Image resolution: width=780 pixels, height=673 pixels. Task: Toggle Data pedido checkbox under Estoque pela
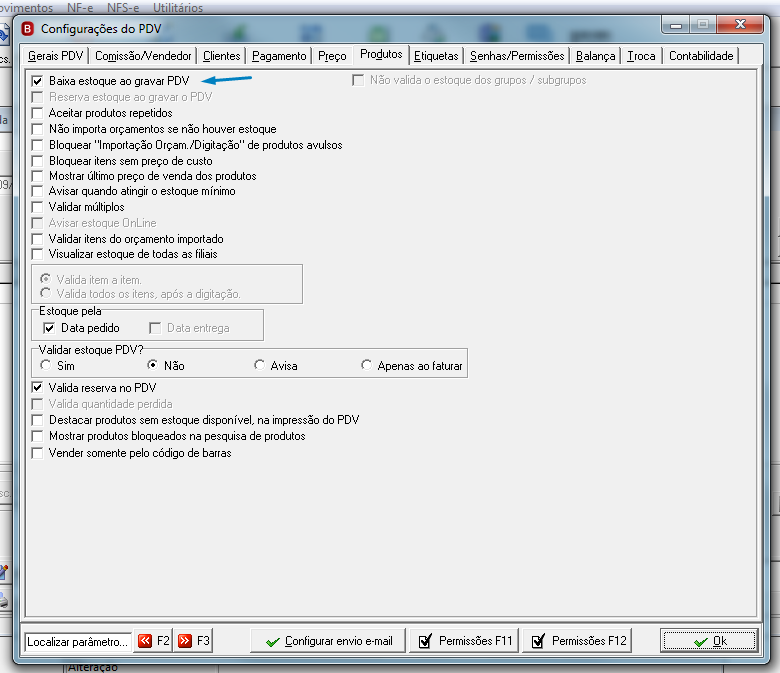49,328
